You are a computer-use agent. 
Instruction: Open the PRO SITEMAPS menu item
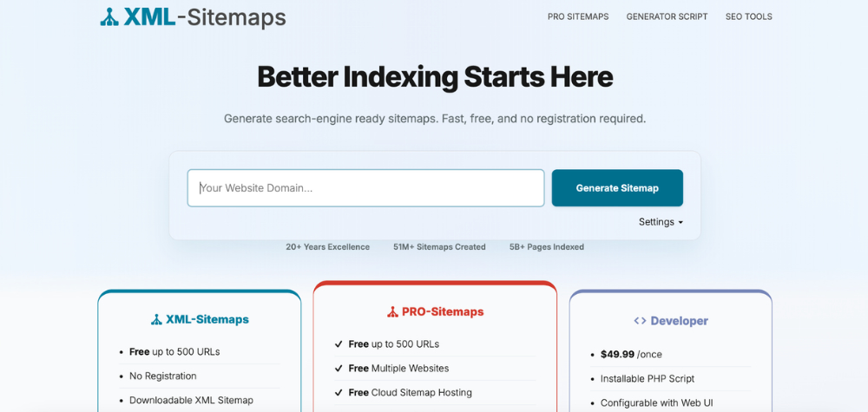(578, 16)
